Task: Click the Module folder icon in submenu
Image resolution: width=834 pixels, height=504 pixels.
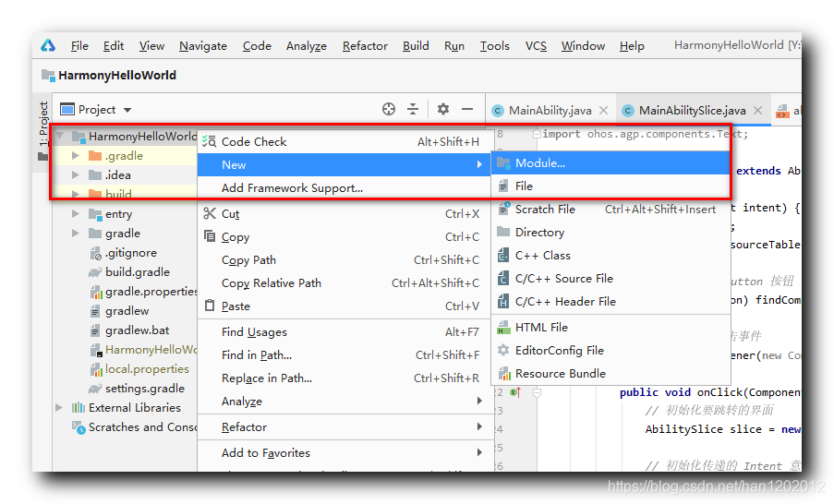Action: point(503,163)
